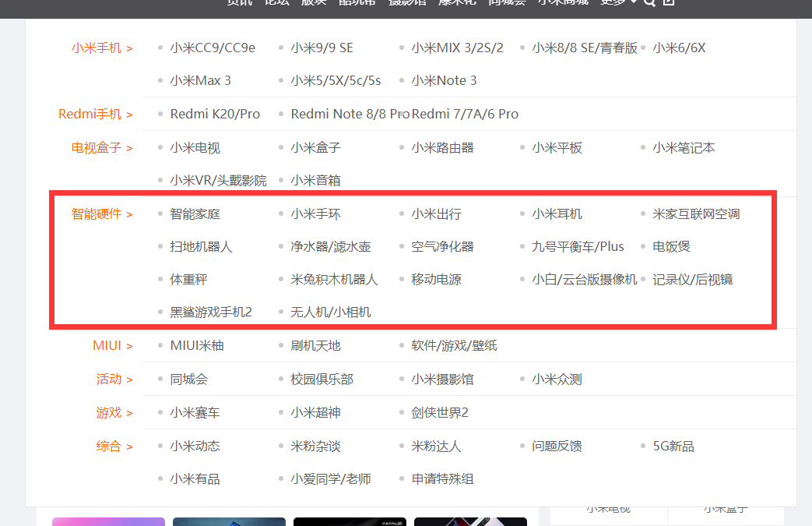Open 米家互联网空调 board
This screenshot has width=812, height=526.
(x=697, y=214)
